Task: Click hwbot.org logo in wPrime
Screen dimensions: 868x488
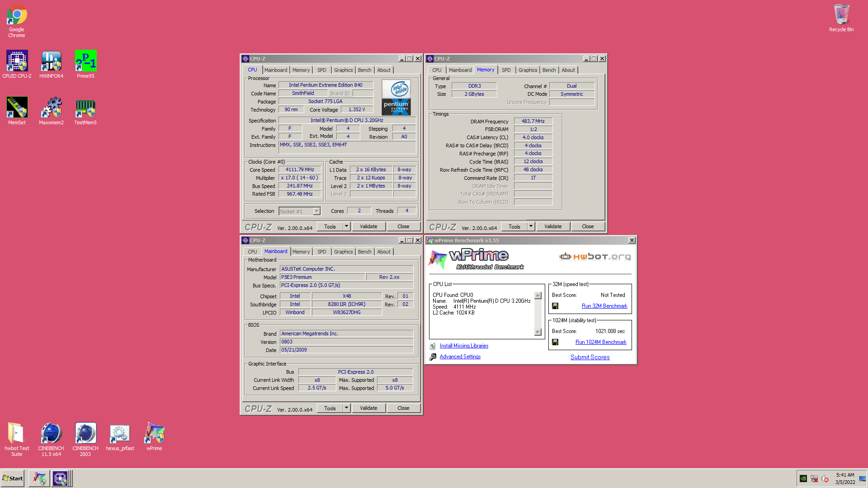Action: pyautogui.click(x=595, y=257)
